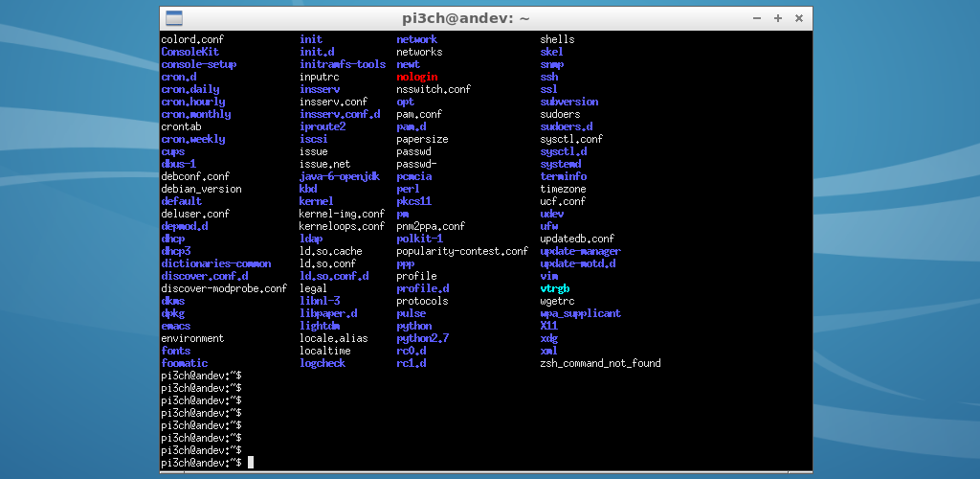
Task: Click the libpaper.d directory name
Action: pyautogui.click(x=329, y=313)
